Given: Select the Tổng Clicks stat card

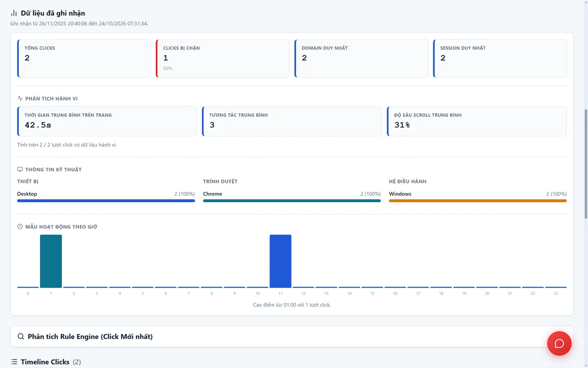Looking at the screenshot, I should (x=84, y=58).
